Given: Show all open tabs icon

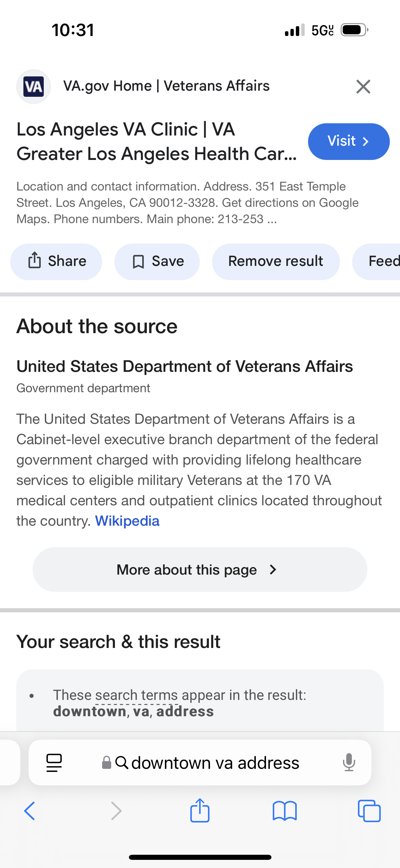Looking at the screenshot, I should [x=369, y=811].
